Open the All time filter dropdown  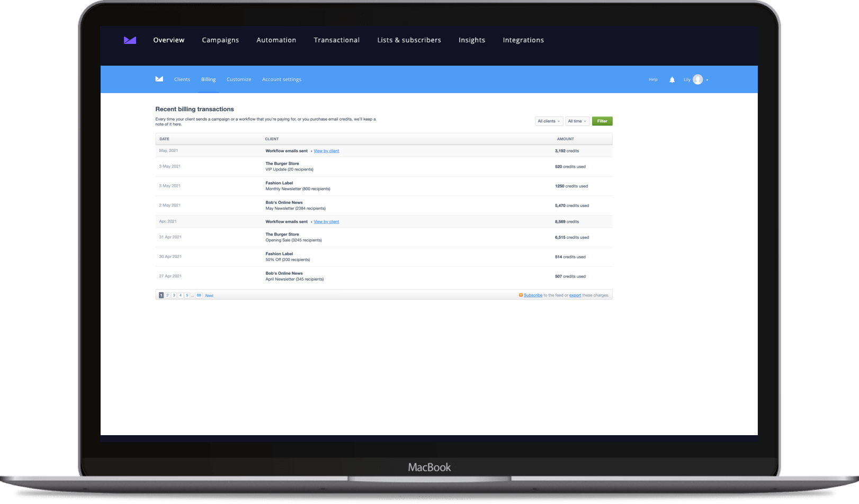point(577,121)
